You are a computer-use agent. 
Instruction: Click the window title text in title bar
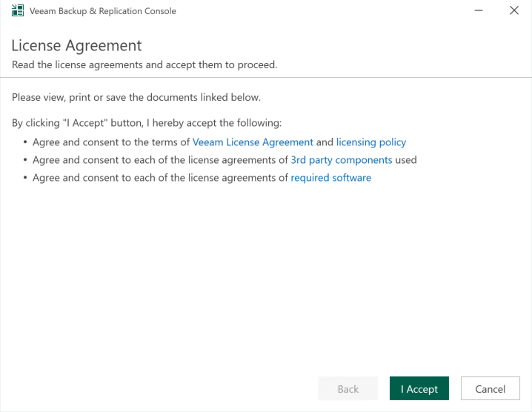[102, 11]
